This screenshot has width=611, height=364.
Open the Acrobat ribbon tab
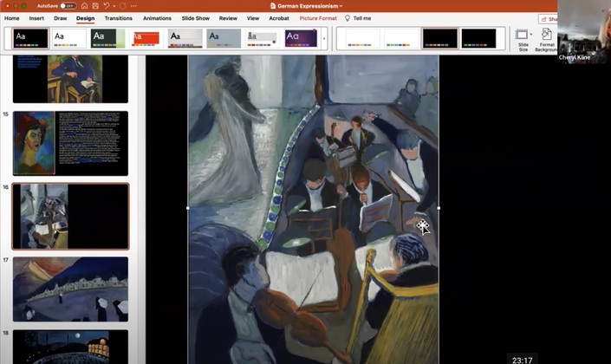279,18
